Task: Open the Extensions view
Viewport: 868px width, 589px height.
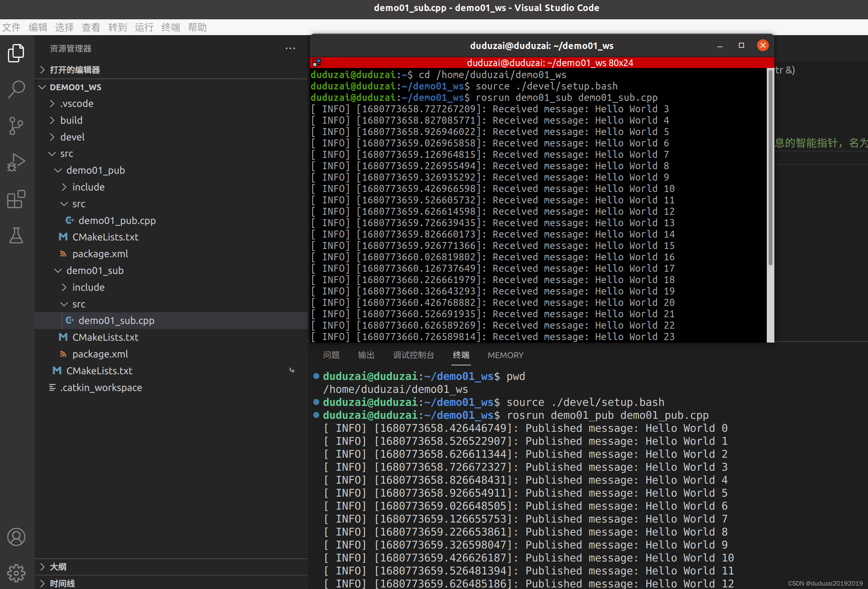Action: (x=16, y=199)
